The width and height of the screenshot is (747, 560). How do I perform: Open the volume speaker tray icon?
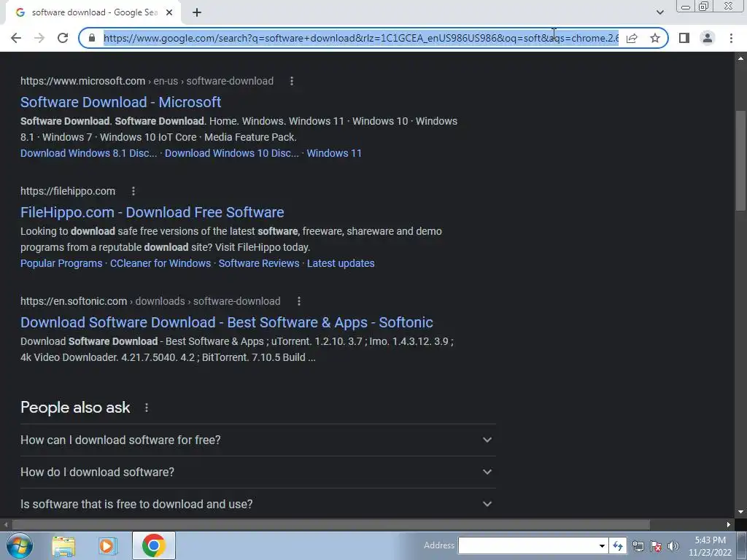click(673, 546)
